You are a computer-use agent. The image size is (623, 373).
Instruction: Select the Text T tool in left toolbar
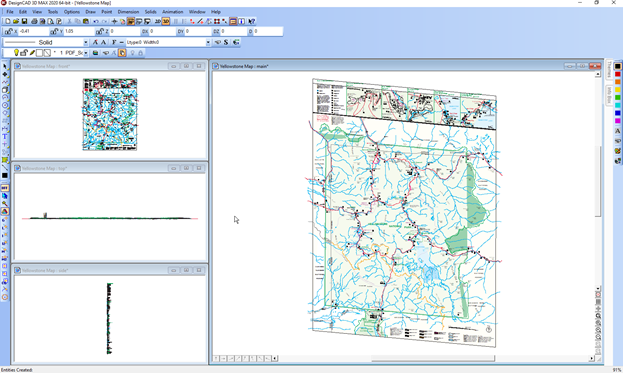point(5,137)
